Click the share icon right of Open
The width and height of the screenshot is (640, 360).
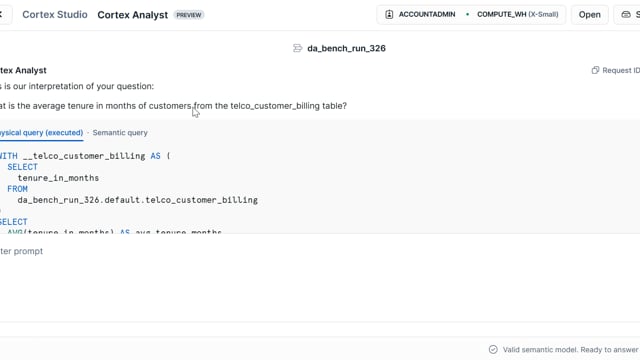pyautogui.click(x=626, y=14)
